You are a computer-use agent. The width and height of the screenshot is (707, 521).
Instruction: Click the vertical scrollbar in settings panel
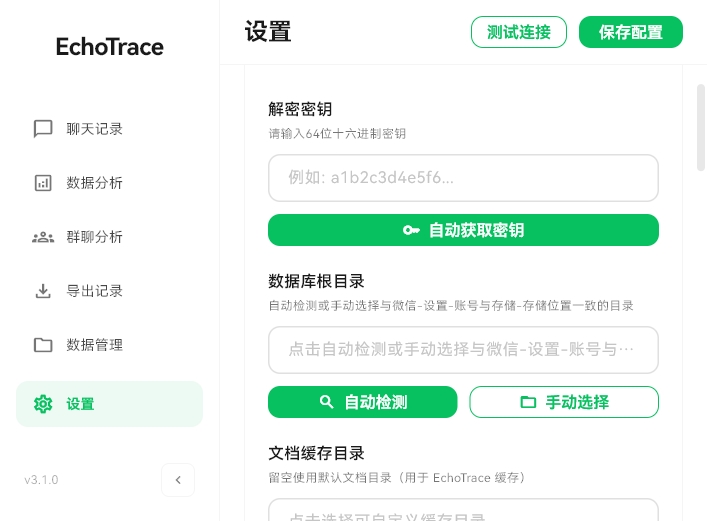701,130
